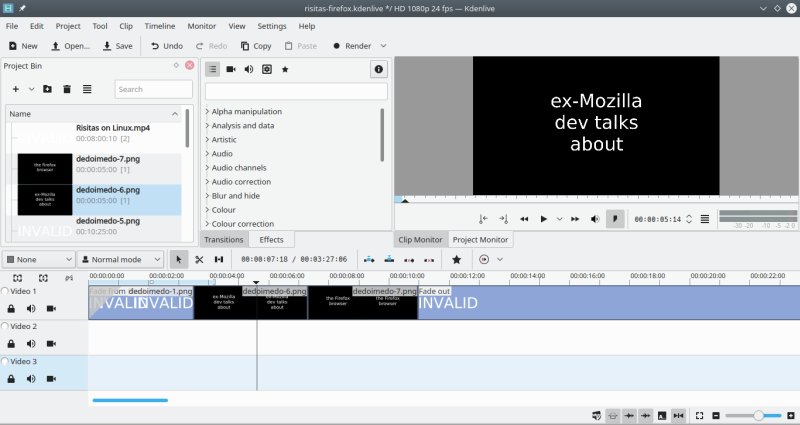Click fit zoom to project icon
This screenshot has height=425, width=800.
pyautogui.click(x=700, y=415)
